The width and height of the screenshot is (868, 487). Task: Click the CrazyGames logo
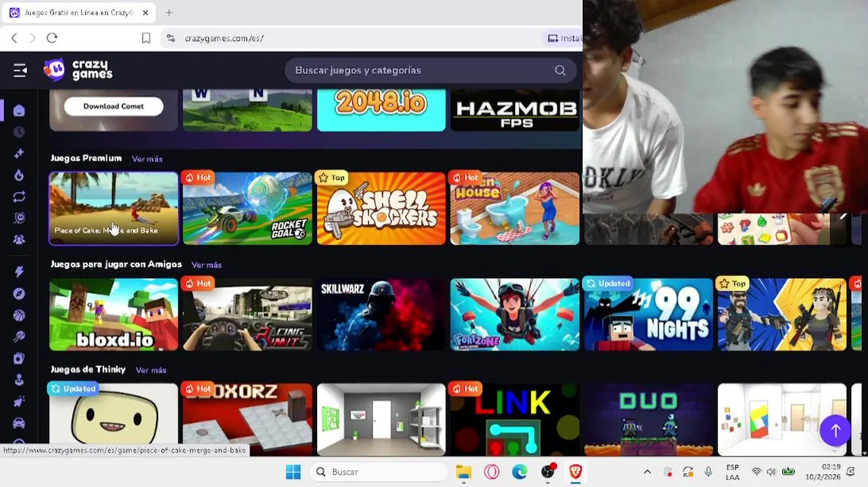(78, 70)
